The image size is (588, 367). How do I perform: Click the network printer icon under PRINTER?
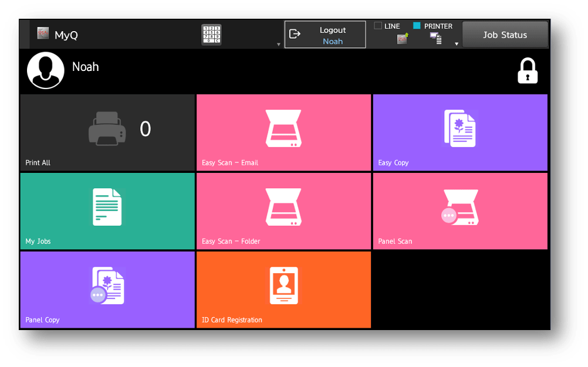[x=436, y=38]
